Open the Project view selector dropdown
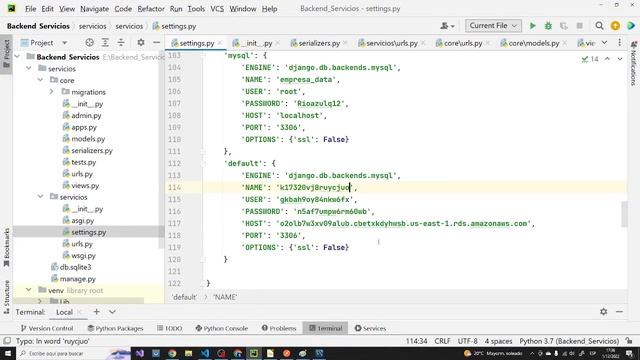The width and height of the screenshot is (640, 360). click(44, 42)
